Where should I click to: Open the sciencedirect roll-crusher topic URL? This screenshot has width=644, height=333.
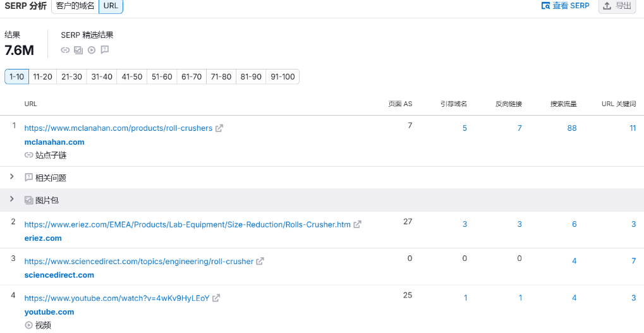point(139,261)
